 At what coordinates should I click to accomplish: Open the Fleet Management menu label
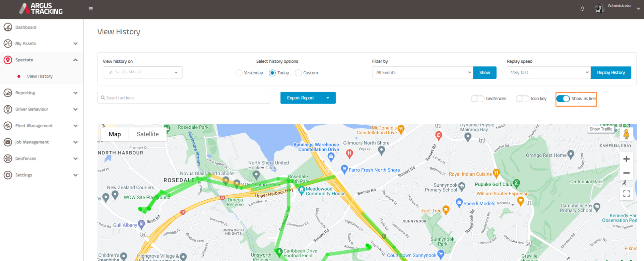click(x=34, y=126)
